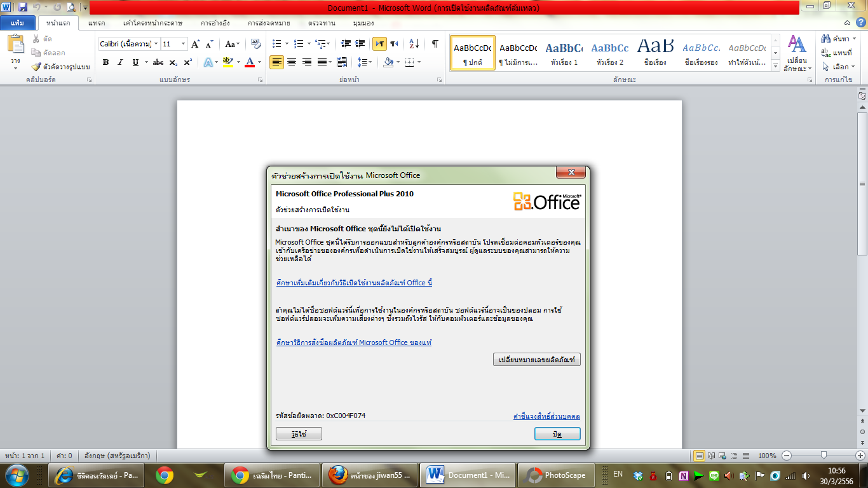The width and height of the screenshot is (868, 488).
Task: Toggle Justify text alignment
Action: pyautogui.click(x=322, y=62)
